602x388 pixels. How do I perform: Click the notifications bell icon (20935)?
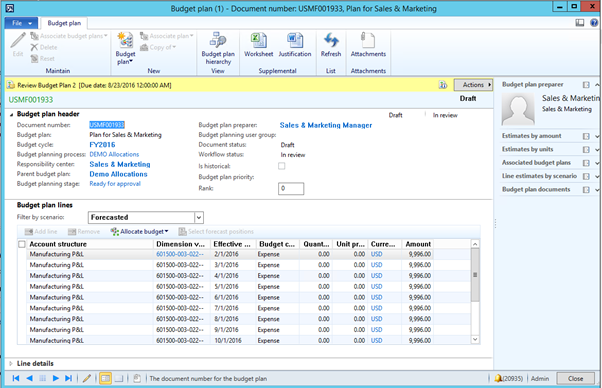pos(498,378)
